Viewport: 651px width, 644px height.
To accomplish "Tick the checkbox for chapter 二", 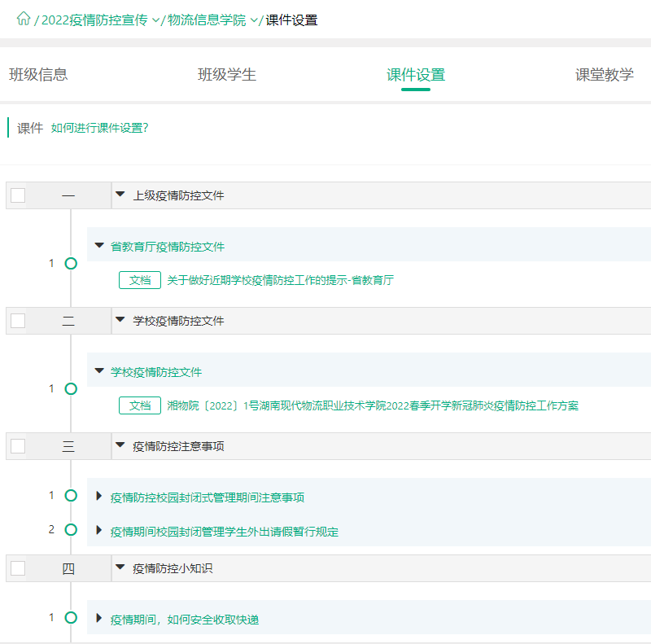I will coord(18,321).
